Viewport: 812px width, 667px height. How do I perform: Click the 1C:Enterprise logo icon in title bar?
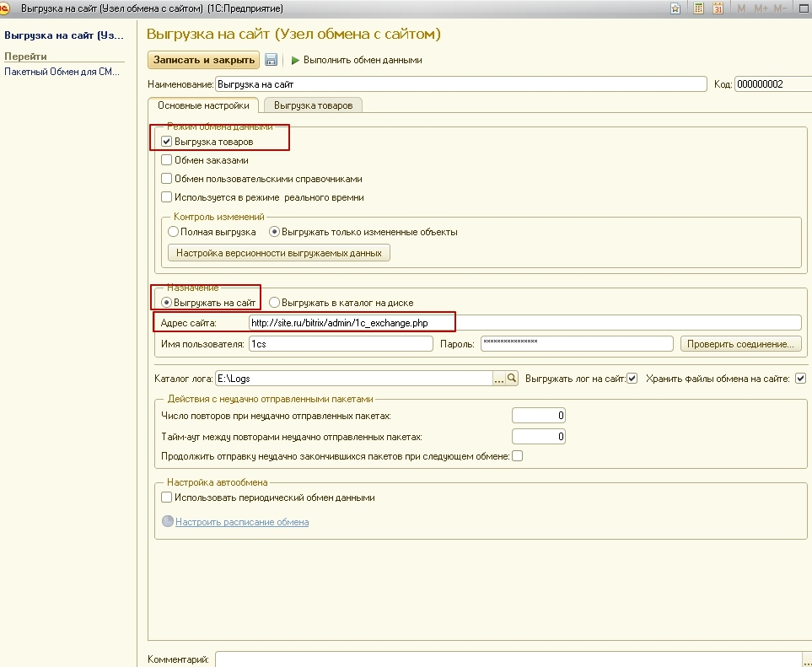click(x=4, y=8)
